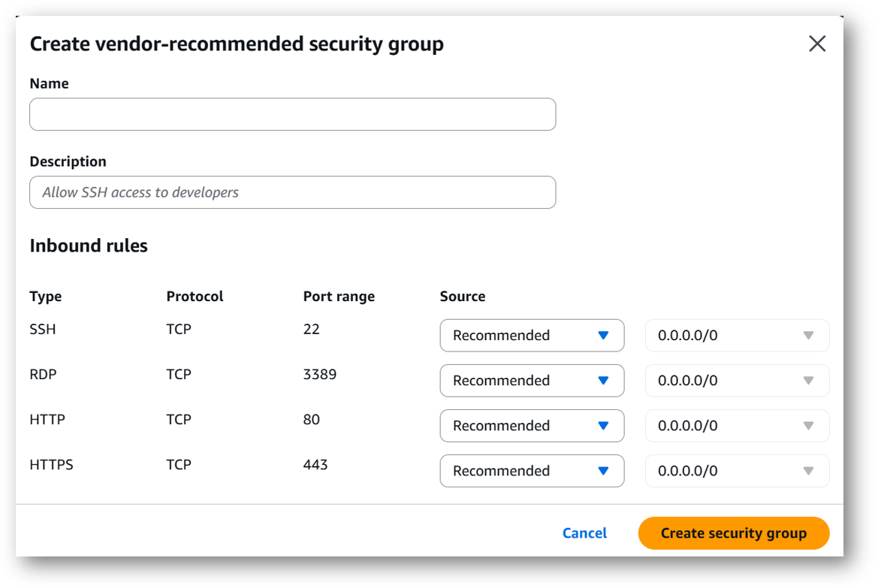Click the blue arrow on SSH source dropdown
The width and height of the screenshot is (875, 588).
click(603, 336)
